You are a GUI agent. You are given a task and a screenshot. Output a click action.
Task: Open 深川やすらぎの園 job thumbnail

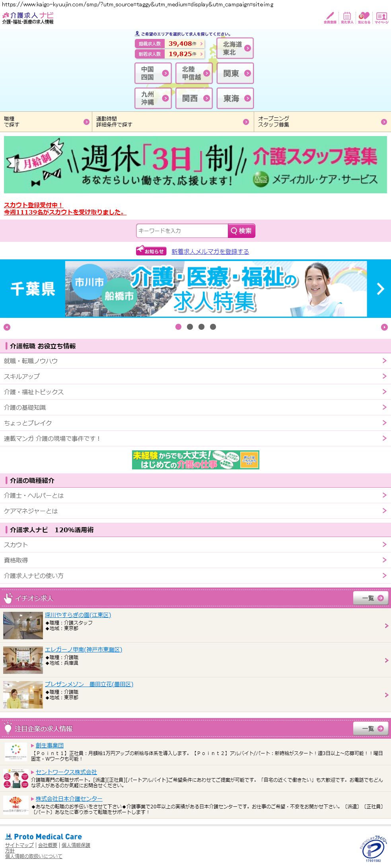[23, 626]
